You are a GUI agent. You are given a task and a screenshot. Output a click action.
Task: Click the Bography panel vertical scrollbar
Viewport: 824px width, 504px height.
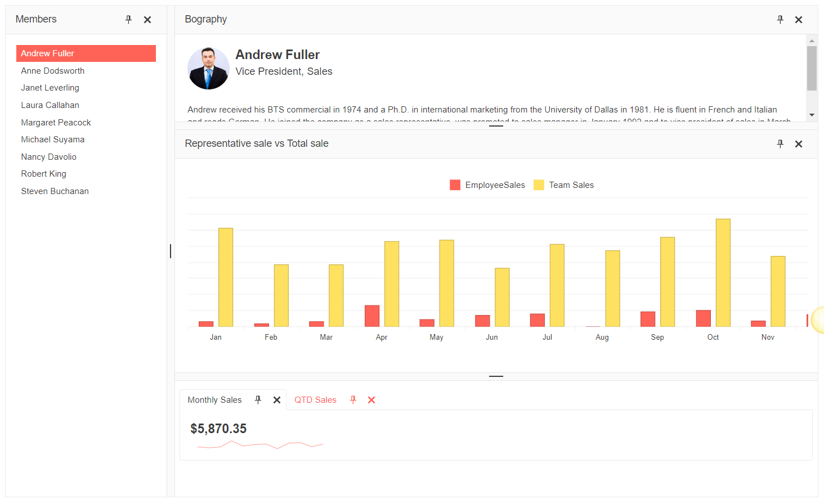pyautogui.click(x=812, y=67)
